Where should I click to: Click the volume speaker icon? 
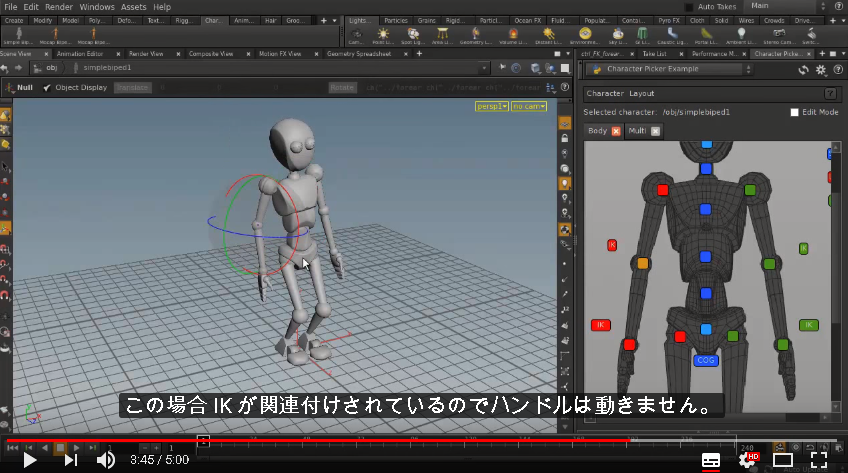[105, 460]
